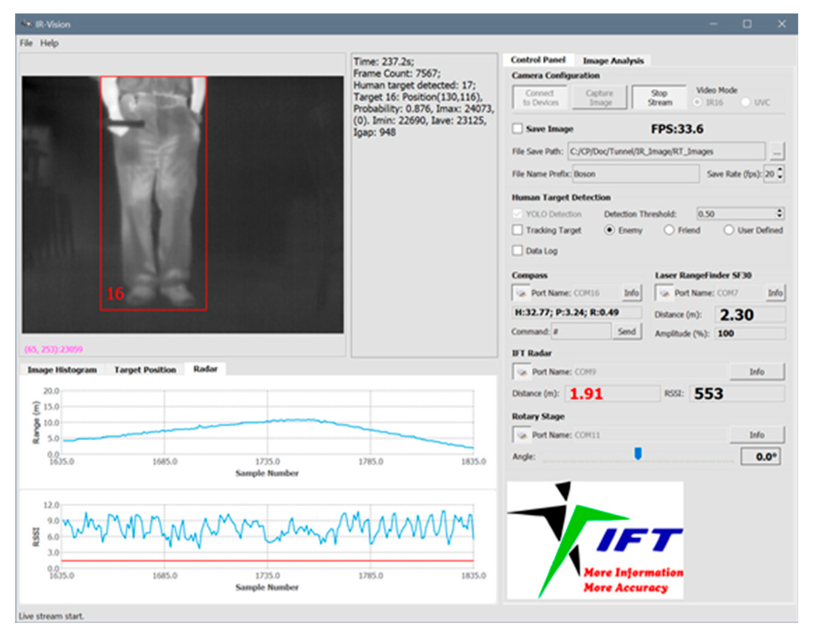Switch to the Image Analysis tab
This screenshot has height=644, width=814.
click(x=613, y=61)
